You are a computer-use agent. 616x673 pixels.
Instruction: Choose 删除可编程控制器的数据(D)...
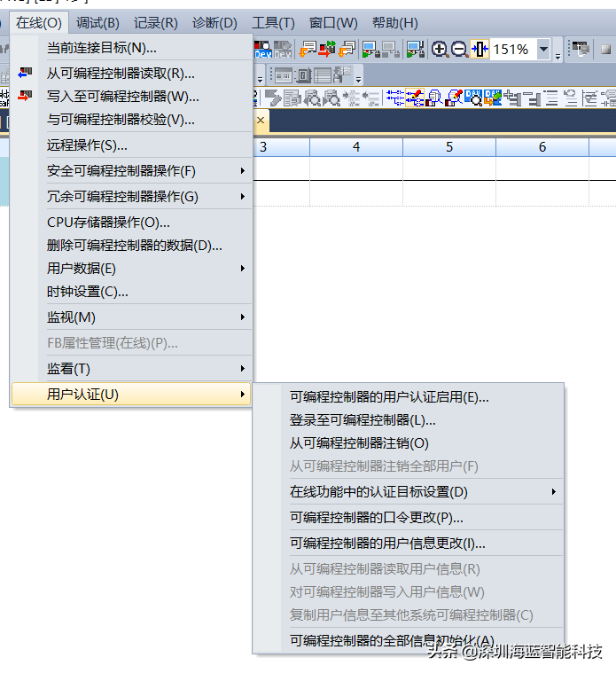click(132, 246)
